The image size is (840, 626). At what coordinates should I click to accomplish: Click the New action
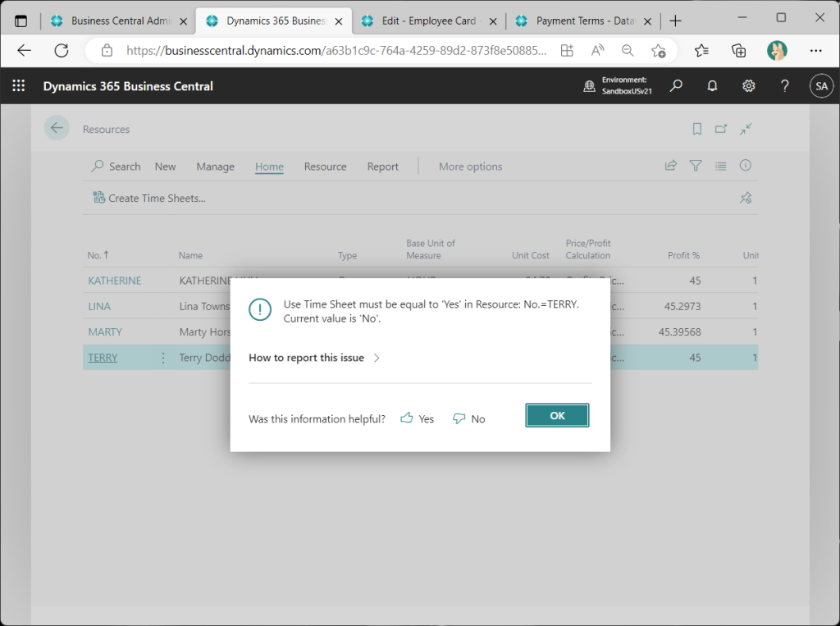[165, 167]
